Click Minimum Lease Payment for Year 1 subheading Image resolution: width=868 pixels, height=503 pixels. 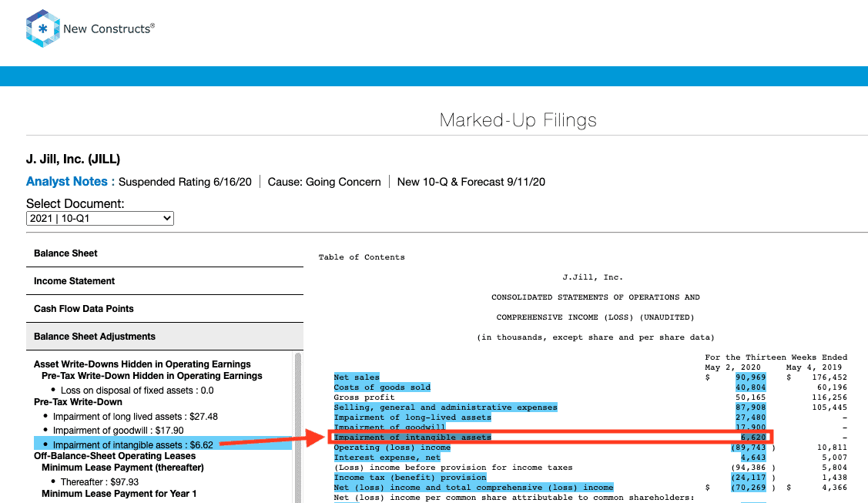(x=119, y=494)
